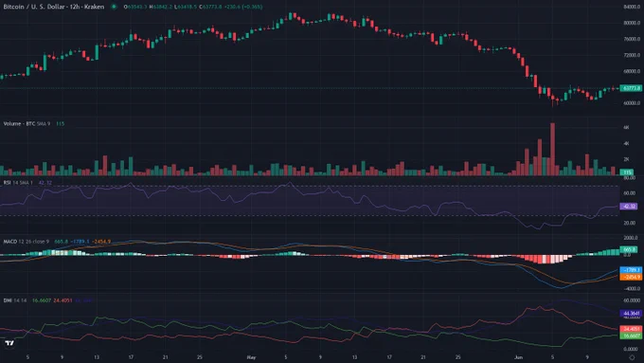Click the Bitcoin / U. S. Dollar symbol title

click(54, 7)
